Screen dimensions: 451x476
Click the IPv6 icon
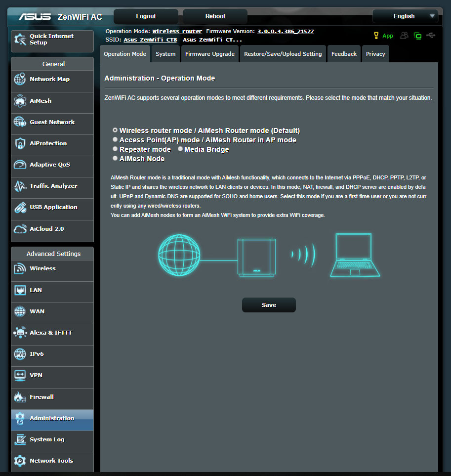(20, 354)
